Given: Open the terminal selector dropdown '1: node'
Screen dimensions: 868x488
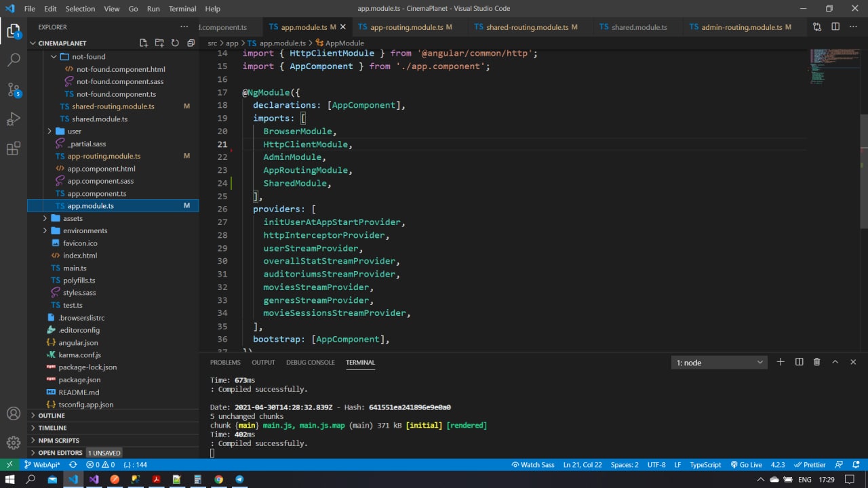Looking at the screenshot, I should coord(719,363).
